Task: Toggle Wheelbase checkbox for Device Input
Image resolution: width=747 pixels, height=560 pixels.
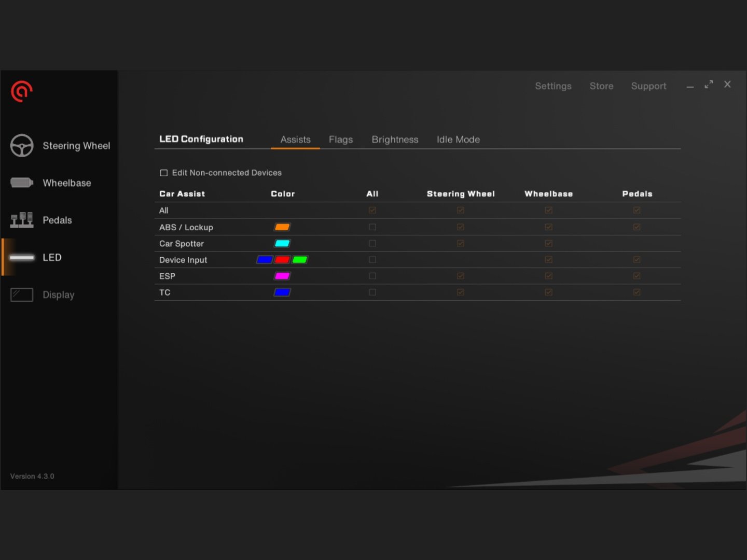Action: pos(549,260)
